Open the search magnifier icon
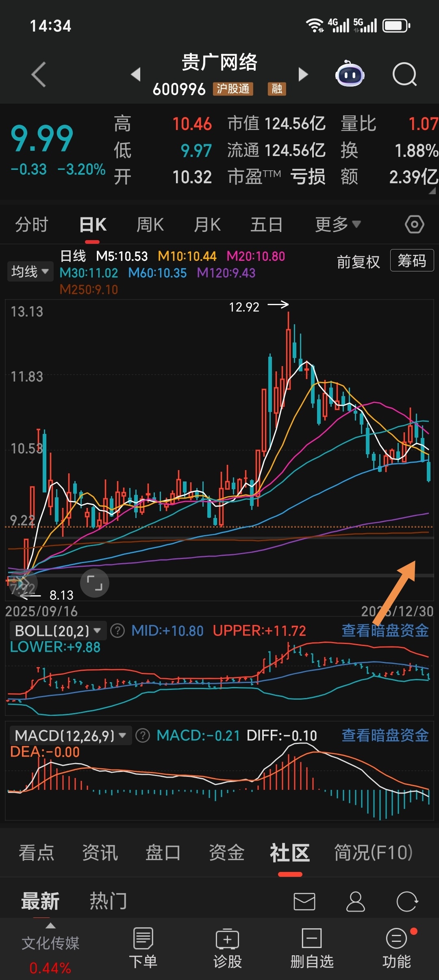The height and width of the screenshot is (980, 439). (x=405, y=74)
